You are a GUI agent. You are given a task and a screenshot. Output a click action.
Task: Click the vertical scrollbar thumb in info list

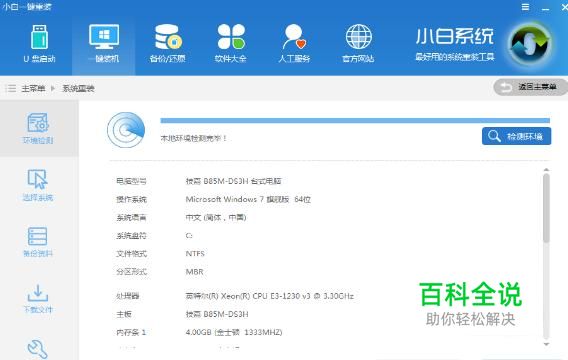coord(546,208)
